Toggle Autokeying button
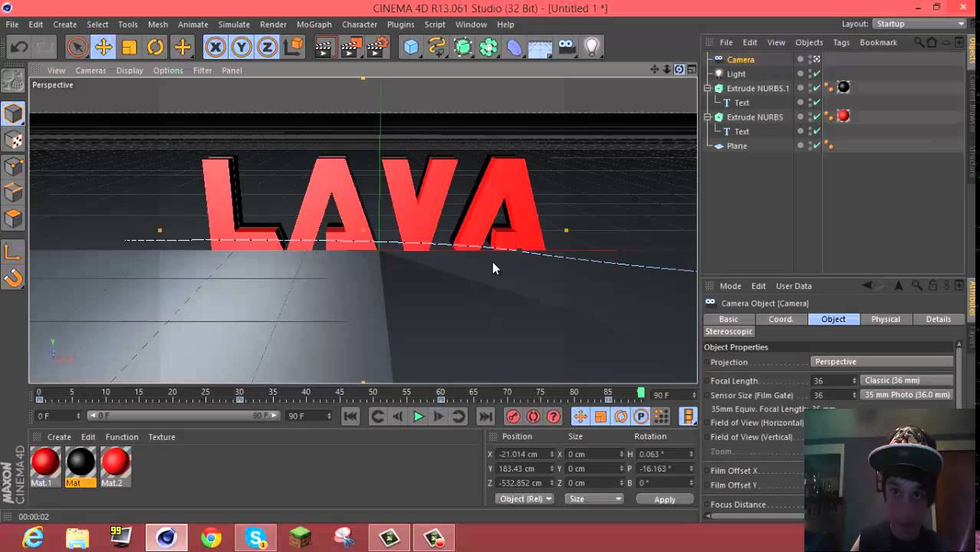The width and height of the screenshot is (980, 552). click(x=534, y=416)
